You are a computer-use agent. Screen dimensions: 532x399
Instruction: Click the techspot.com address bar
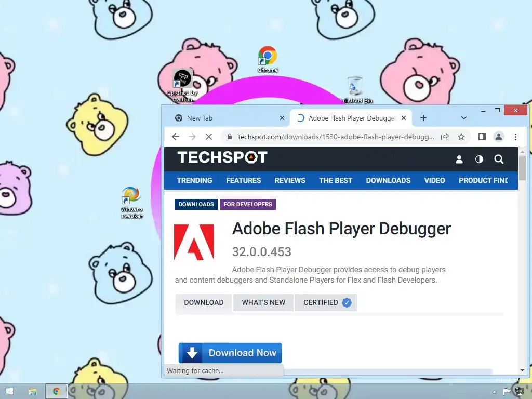pos(336,137)
